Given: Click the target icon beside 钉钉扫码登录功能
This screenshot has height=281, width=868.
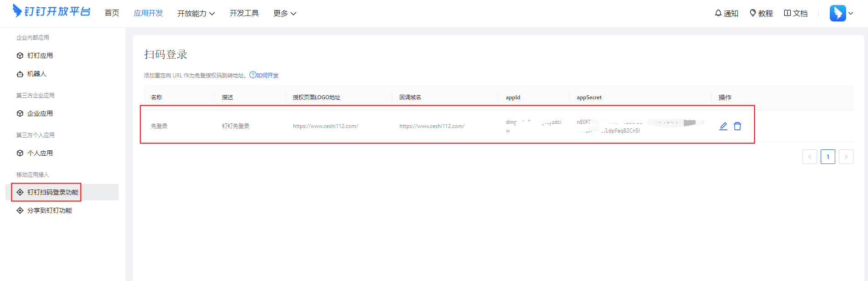Looking at the screenshot, I should point(20,192).
